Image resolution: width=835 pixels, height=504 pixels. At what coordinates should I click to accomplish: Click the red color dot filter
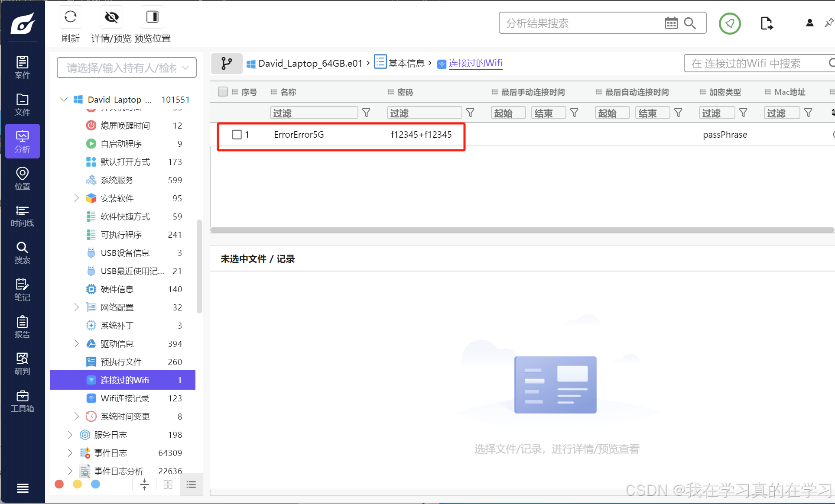pos(59,484)
